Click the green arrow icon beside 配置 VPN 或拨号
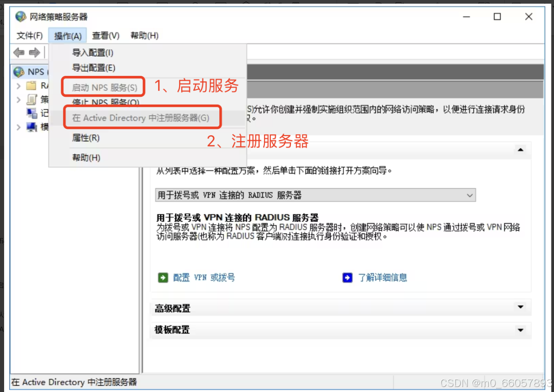This screenshot has width=554, height=392. (163, 277)
